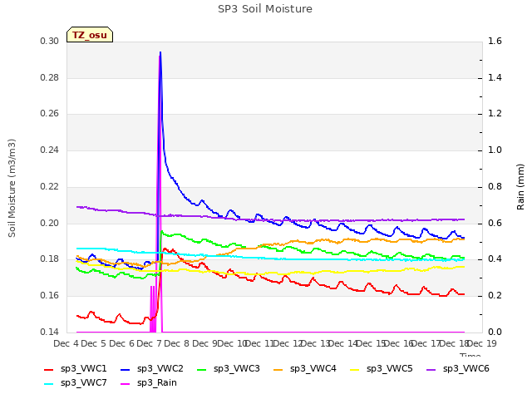Click the 1.6 right axis value
The image size is (532, 399).
click(495, 42)
